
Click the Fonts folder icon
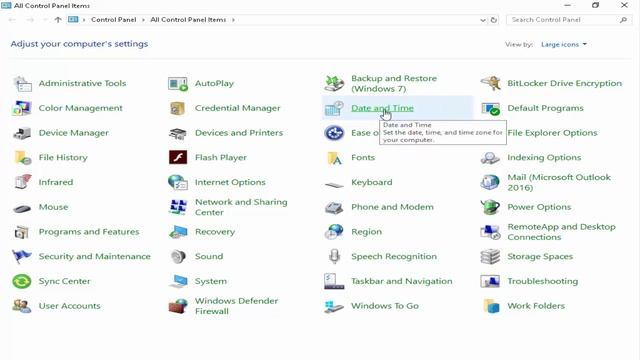tap(334, 158)
